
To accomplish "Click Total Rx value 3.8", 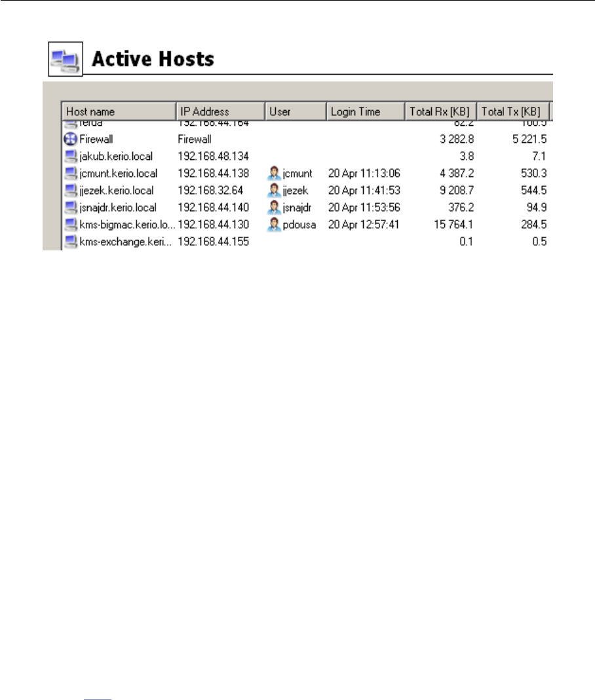I will pyautogui.click(x=467, y=156).
